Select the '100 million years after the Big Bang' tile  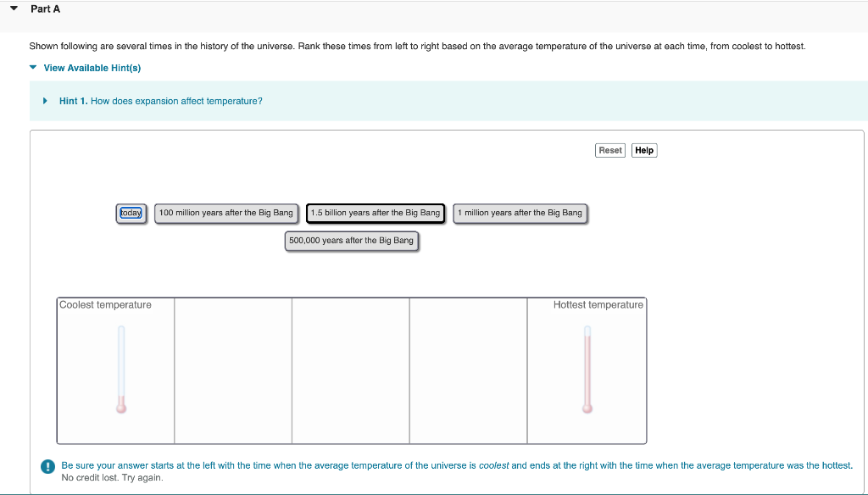click(x=225, y=213)
